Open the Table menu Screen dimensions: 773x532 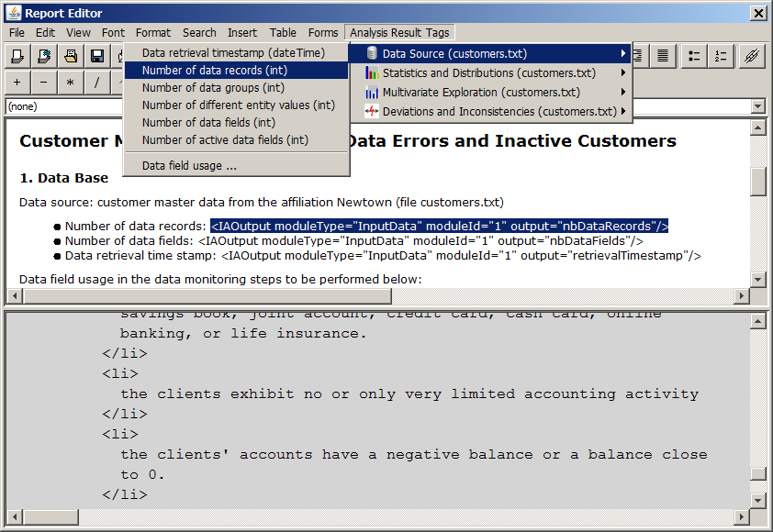[x=282, y=32]
